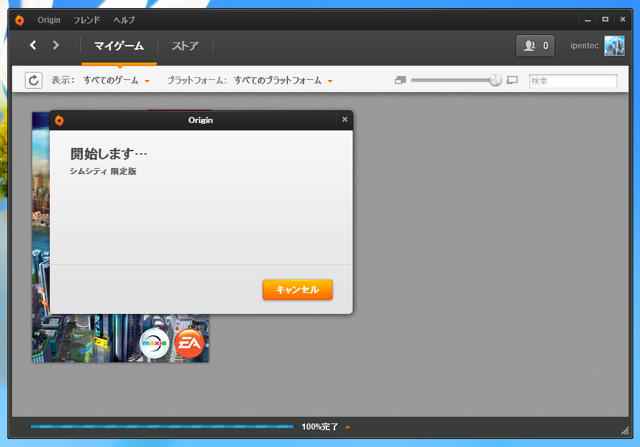Close the Origin launch dialog

(x=344, y=120)
